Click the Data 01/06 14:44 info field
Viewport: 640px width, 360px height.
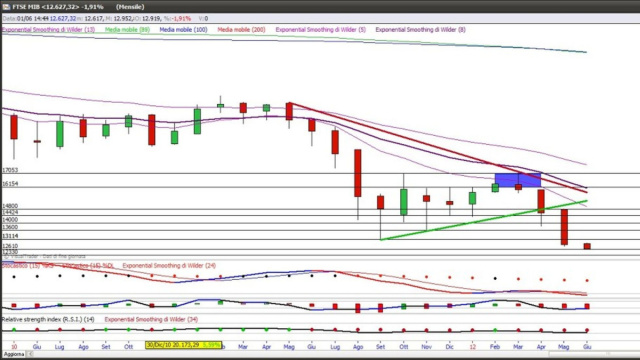(25, 18)
